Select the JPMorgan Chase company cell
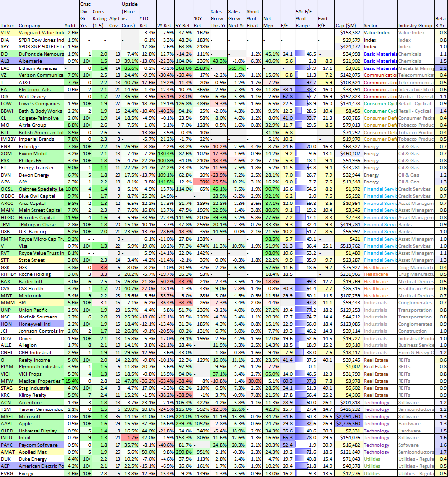Screen dimensions: 448x477 click(x=41, y=224)
